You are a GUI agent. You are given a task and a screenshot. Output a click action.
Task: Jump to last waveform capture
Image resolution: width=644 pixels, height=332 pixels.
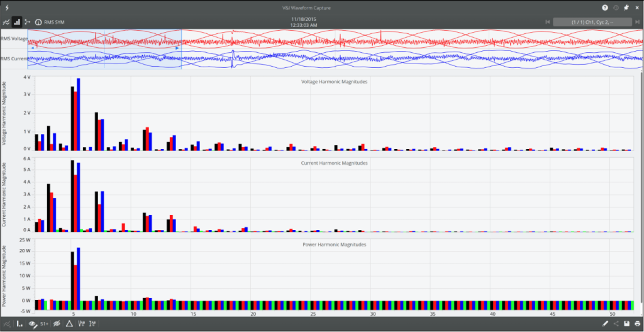click(x=638, y=22)
